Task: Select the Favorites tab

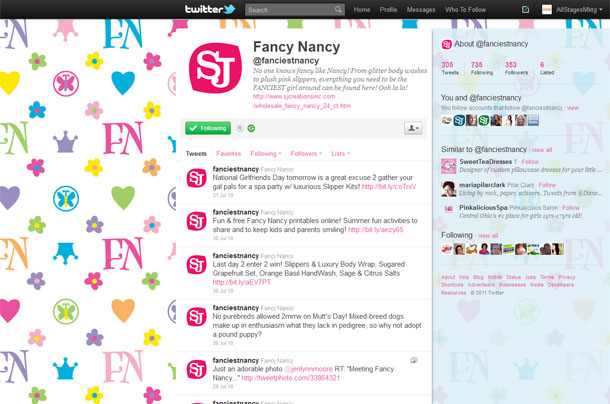Action: [229, 154]
